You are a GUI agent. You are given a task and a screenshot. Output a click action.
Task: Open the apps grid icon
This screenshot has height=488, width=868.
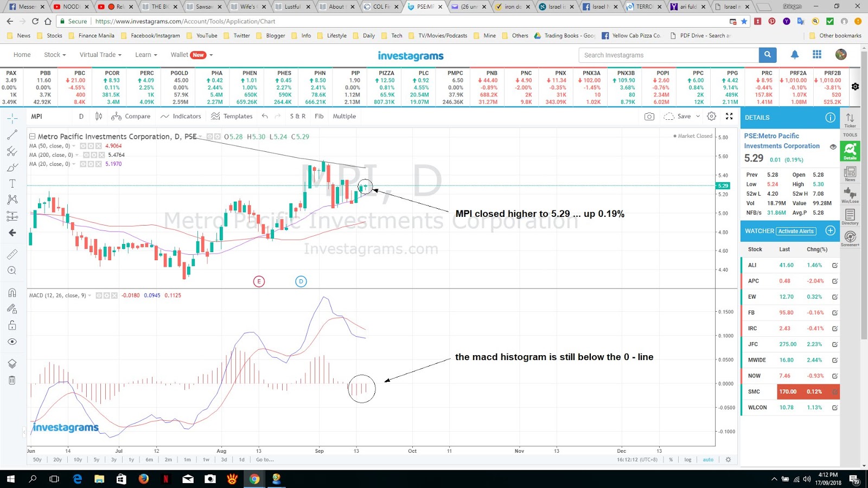point(817,54)
